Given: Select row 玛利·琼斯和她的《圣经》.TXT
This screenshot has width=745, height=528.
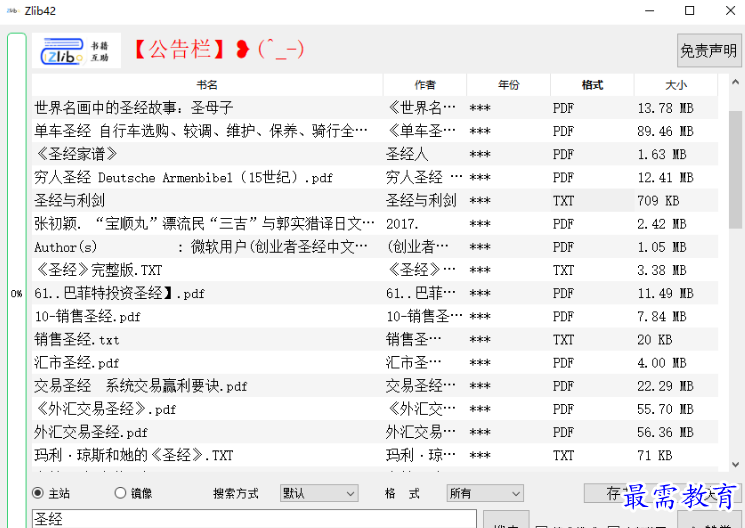Looking at the screenshot, I should coord(375,455).
